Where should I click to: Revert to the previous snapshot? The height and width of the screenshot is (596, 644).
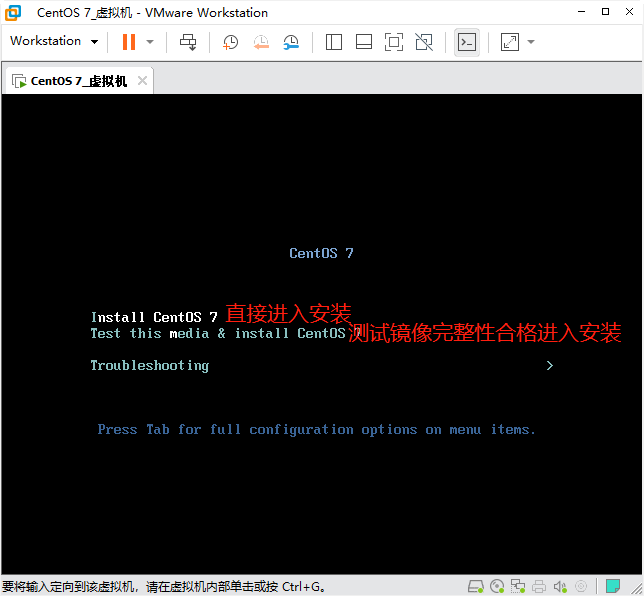[261, 42]
